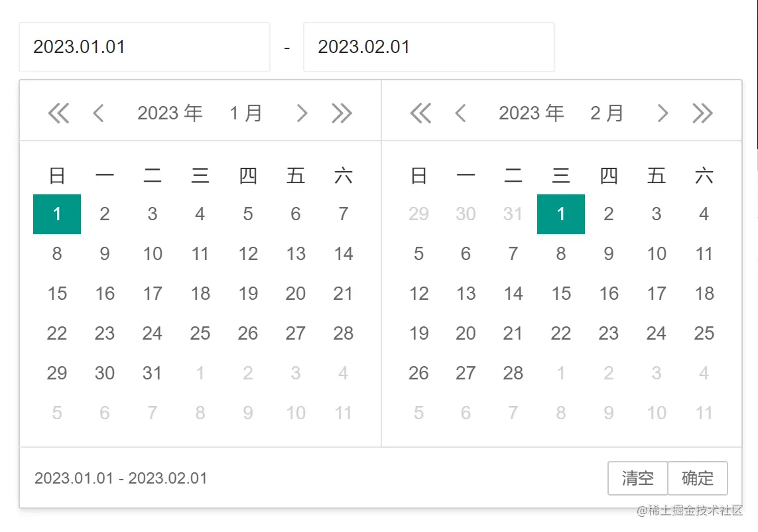
Task: Open the 2023 年 year selector in right panel
Action: [x=531, y=113]
